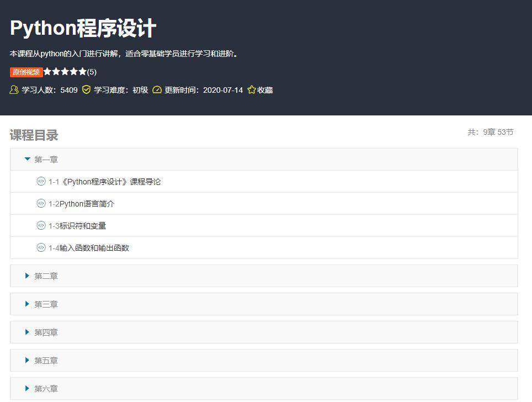532x402 pixels.
Task: Expand 第五章 with its triangle arrow
Action: point(27,360)
